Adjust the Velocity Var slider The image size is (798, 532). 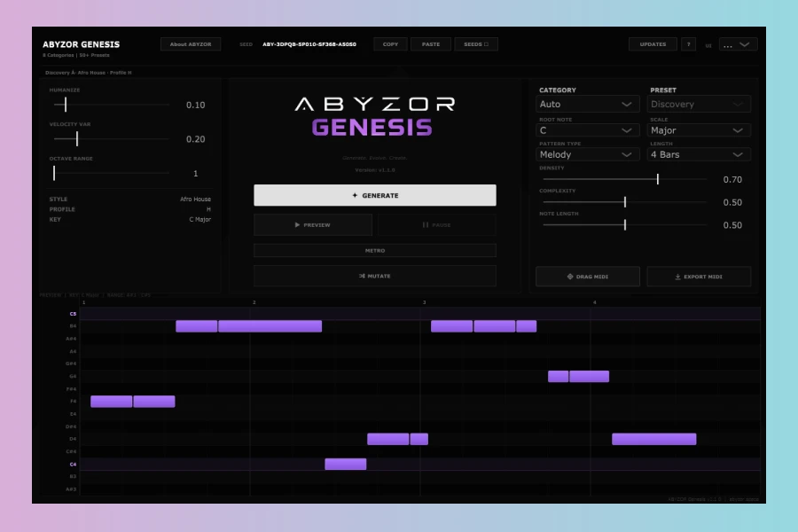coord(112,138)
